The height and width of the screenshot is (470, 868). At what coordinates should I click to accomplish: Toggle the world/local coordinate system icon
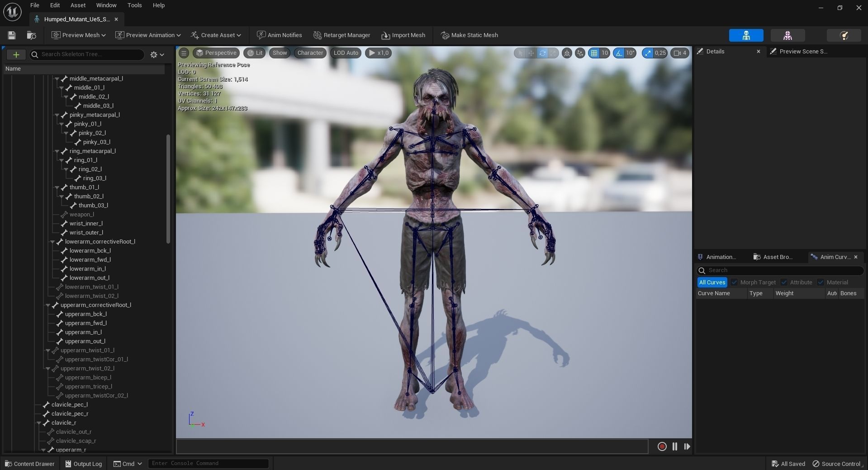pos(567,53)
